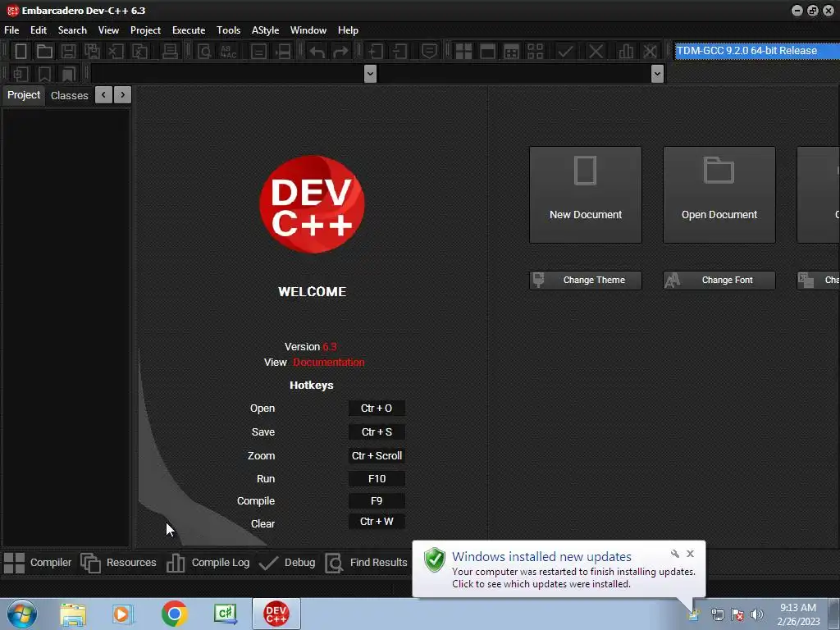Click the Compile four-squares toolbar icon

(x=463, y=52)
